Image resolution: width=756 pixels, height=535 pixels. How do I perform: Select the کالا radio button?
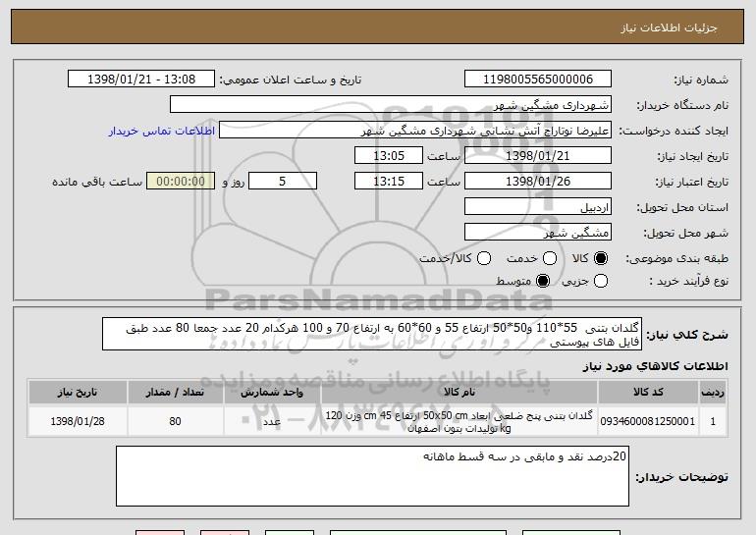click(x=601, y=258)
